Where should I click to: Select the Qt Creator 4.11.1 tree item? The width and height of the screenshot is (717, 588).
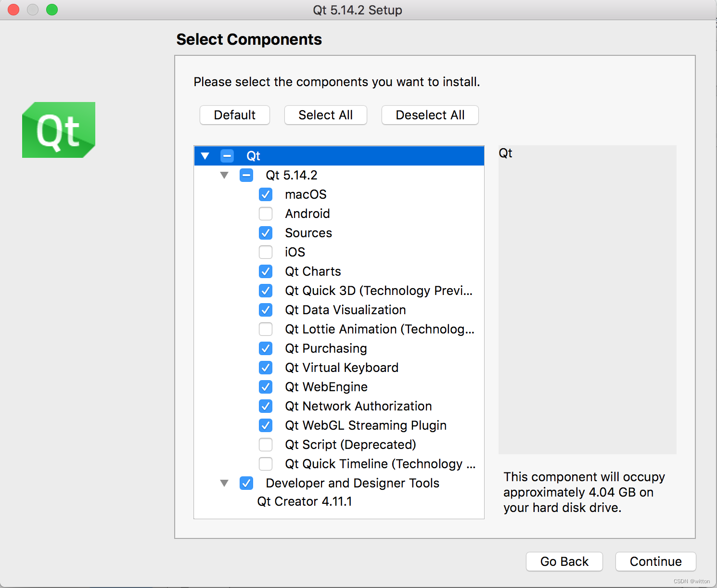pos(305,501)
